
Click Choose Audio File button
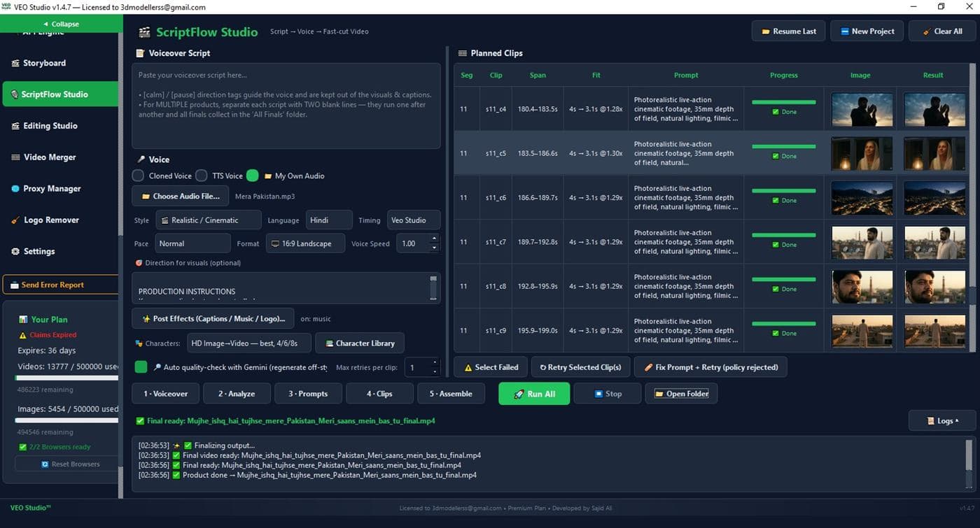180,197
